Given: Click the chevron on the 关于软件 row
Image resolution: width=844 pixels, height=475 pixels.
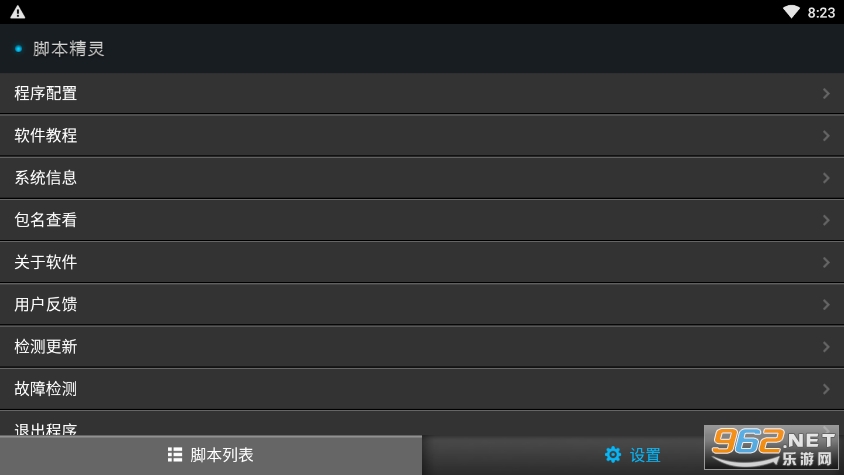Looking at the screenshot, I should (x=826, y=262).
